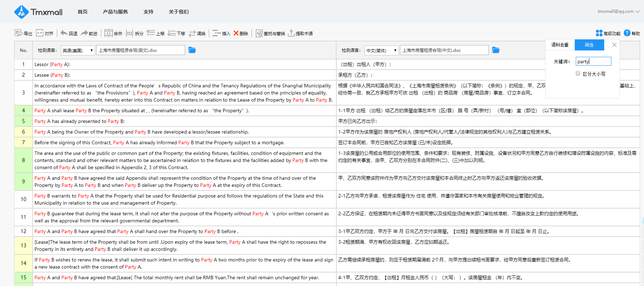Swap segments with the 调换 icon
The image size is (644, 286).
click(x=197, y=33)
